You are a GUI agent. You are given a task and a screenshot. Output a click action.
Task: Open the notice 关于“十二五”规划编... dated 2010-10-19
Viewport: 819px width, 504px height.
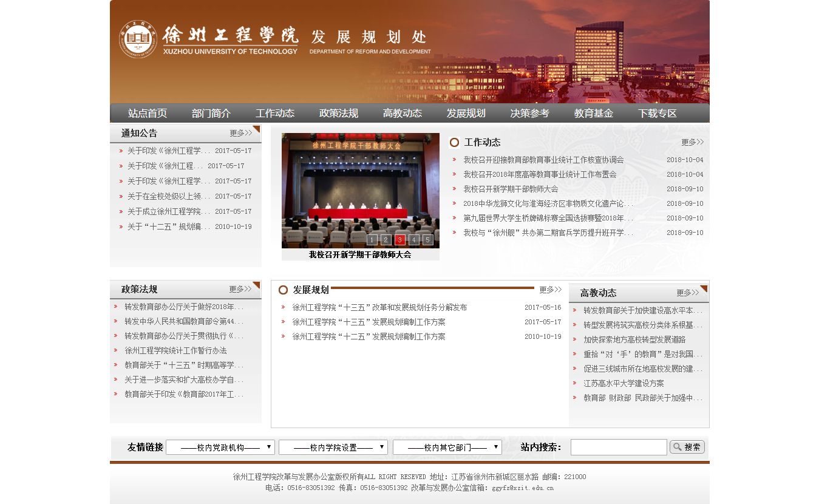(169, 226)
